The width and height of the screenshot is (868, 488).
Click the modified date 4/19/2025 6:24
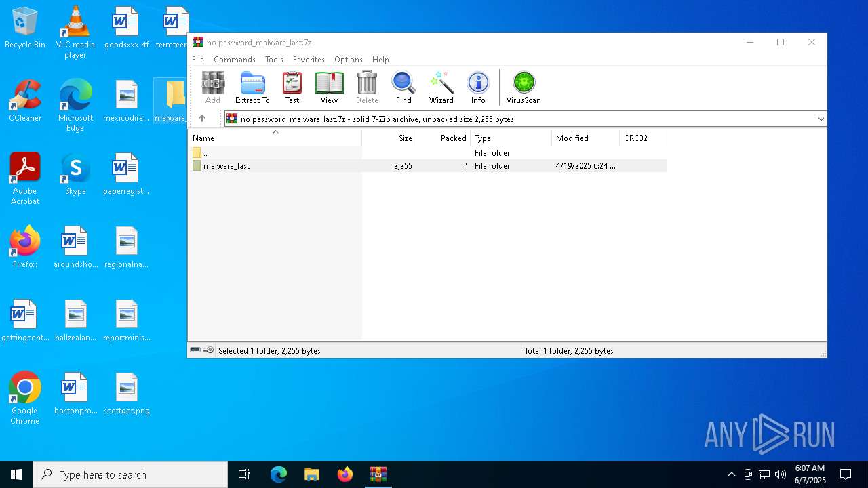click(585, 165)
